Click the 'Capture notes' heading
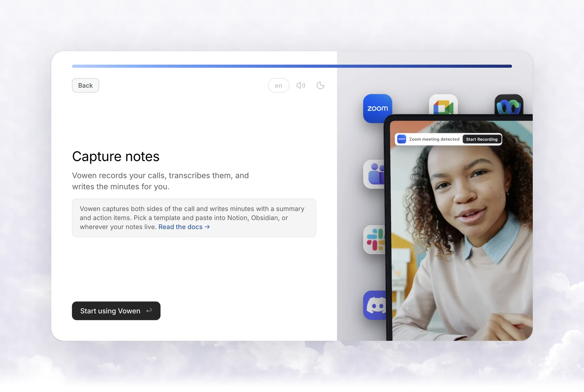The height and width of the screenshot is (392, 584). pos(116,156)
